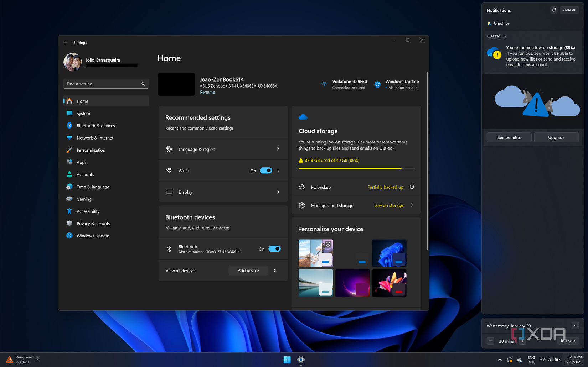Click the Accessibility figure icon

point(69,211)
